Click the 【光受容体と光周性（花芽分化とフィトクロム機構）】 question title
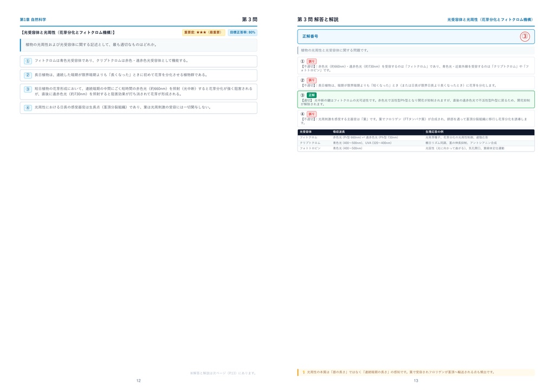Viewport: 555px width, 392px height. [x=68, y=32]
